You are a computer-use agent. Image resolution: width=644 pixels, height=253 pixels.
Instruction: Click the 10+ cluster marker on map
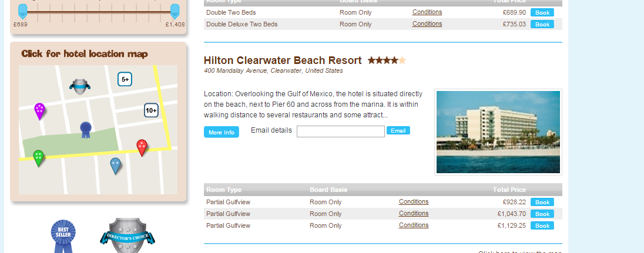tap(151, 110)
